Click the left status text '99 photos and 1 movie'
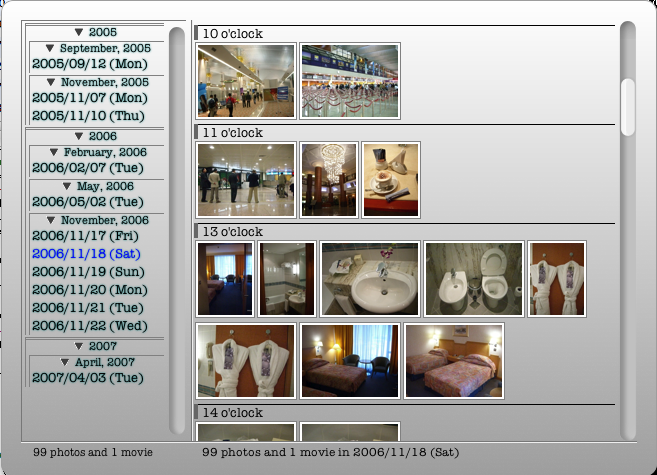Screen dimensions: 657x475 point(93,452)
